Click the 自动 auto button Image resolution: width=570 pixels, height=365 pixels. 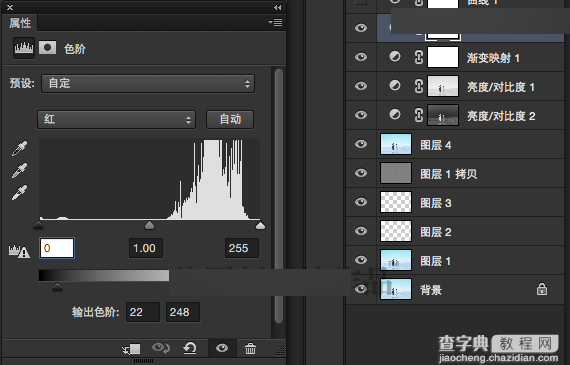click(x=230, y=119)
